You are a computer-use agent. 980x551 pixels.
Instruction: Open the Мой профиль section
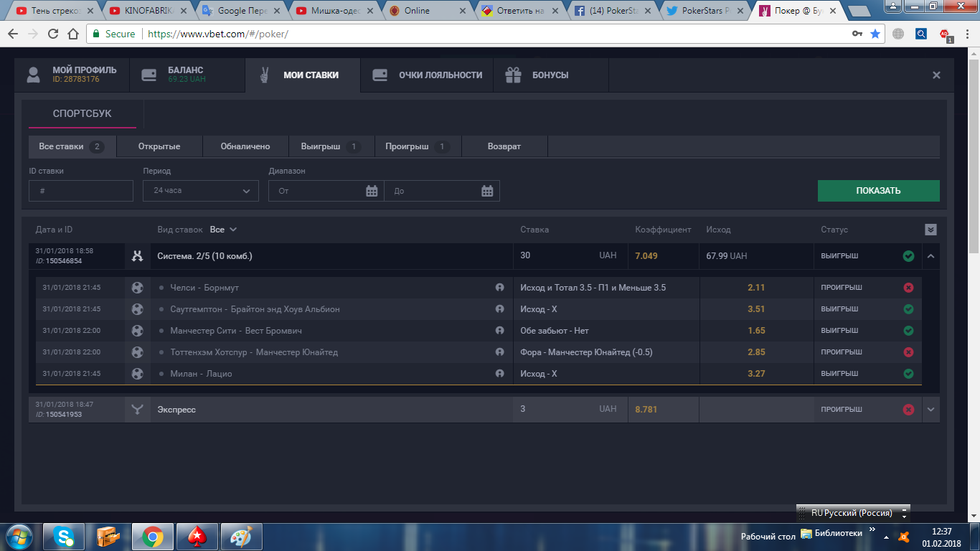tap(72, 75)
